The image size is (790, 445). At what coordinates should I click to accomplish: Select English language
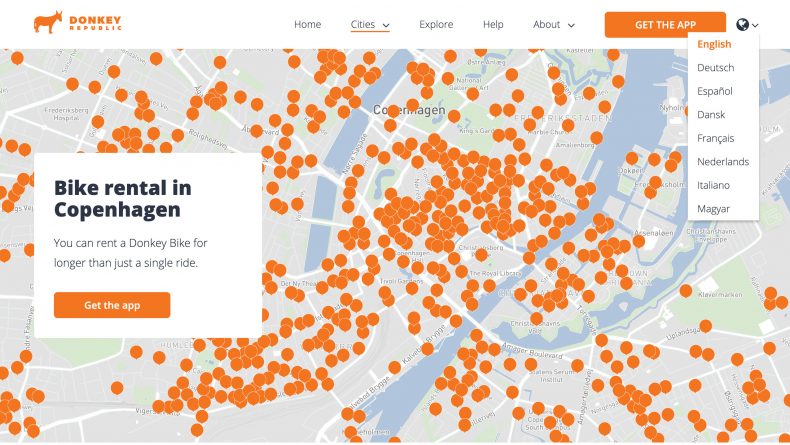(x=714, y=44)
